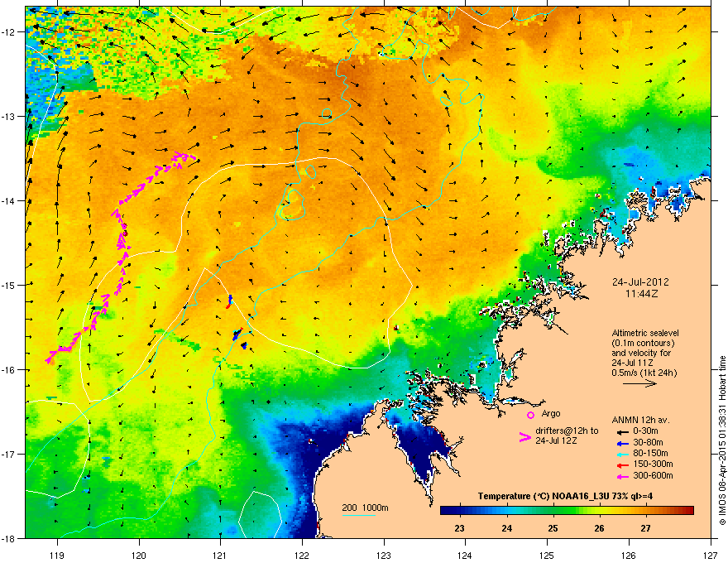Click the '300-600m' depth label
The height and width of the screenshot is (563, 728).
(x=653, y=476)
